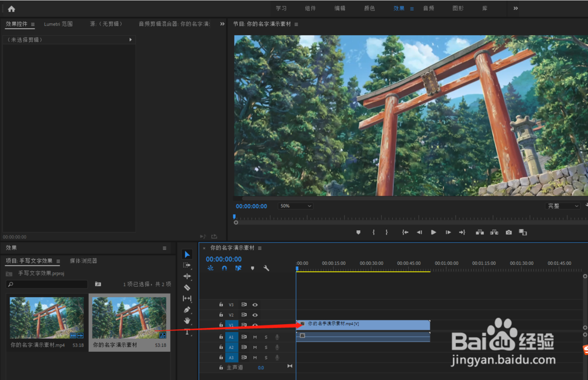Image resolution: width=588 pixels, height=380 pixels.
Task: Click timeline timecode 00:00:00:00
Action: [223, 259]
